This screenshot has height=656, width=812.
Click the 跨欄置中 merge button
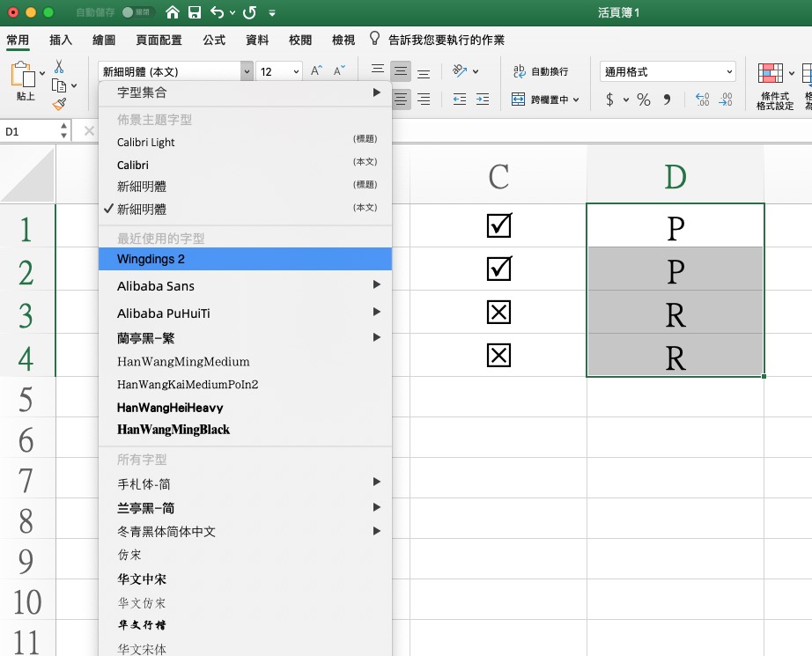[x=545, y=100]
